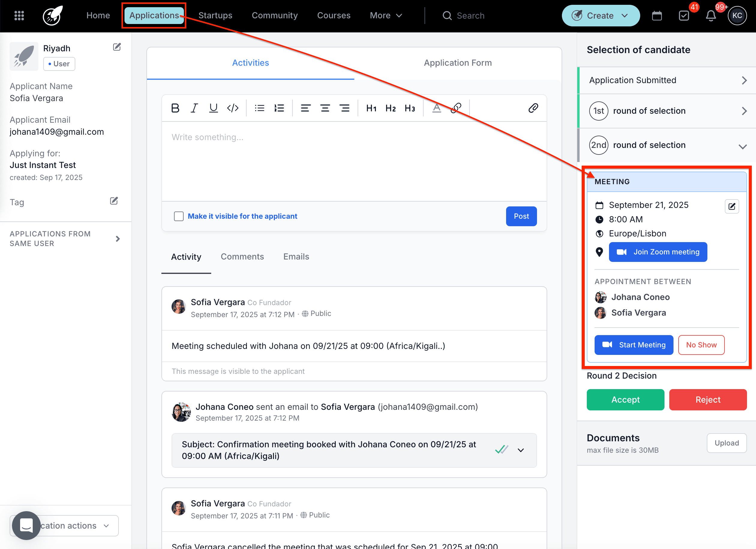Expand the confirmation email subject

[521, 450]
